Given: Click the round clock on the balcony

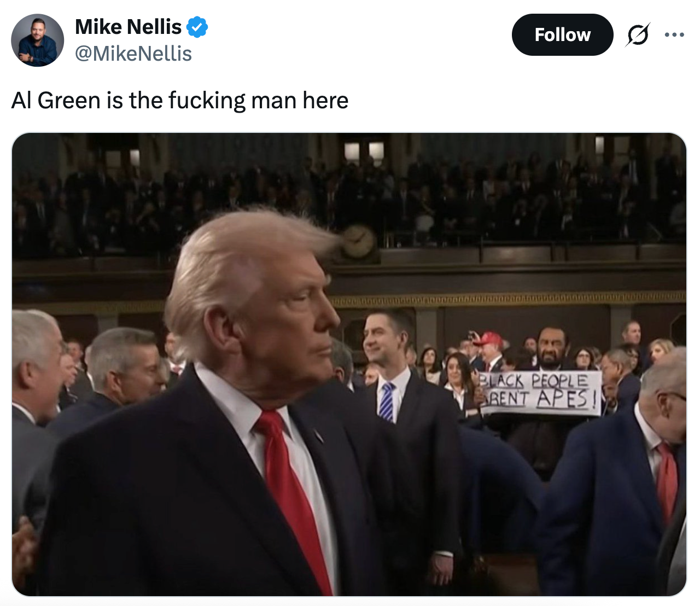Looking at the screenshot, I should (359, 242).
